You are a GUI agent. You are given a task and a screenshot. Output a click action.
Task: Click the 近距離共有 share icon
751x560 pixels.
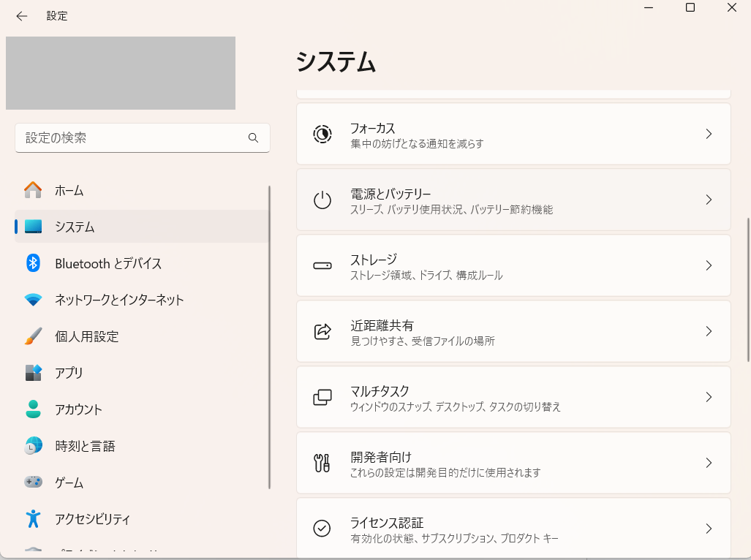322,330
